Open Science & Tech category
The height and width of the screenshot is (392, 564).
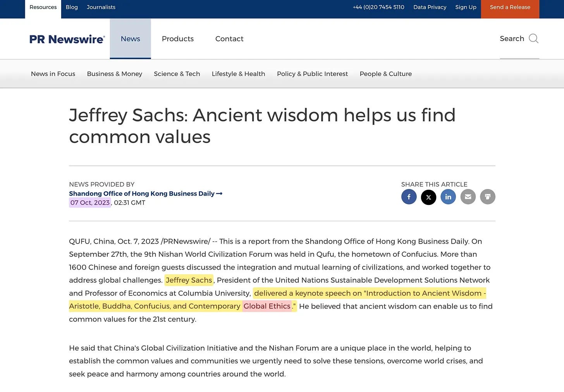pyautogui.click(x=177, y=74)
